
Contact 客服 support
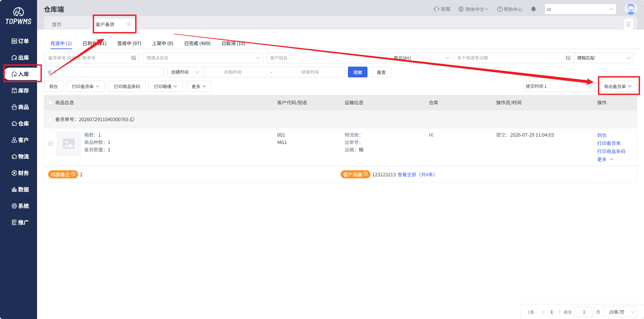tap(442, 9)
